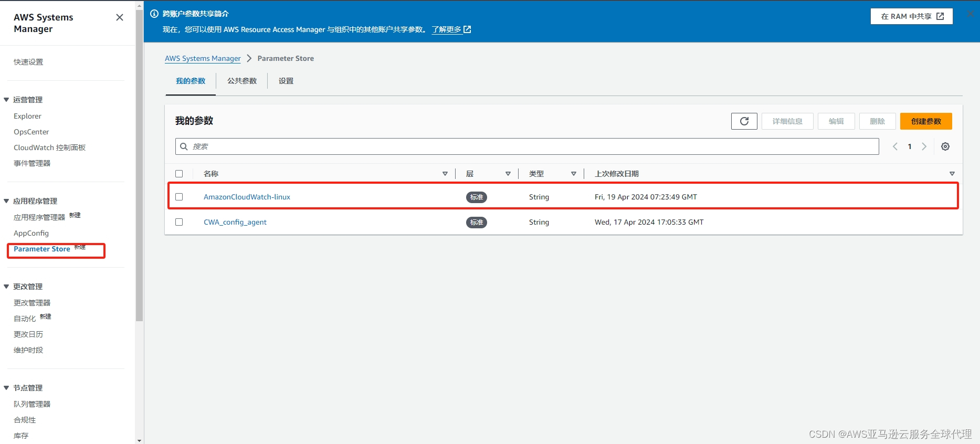Open 更改管理器 in sidebar
This screenshot has height=444, width=980.
(x=32, y=303)
